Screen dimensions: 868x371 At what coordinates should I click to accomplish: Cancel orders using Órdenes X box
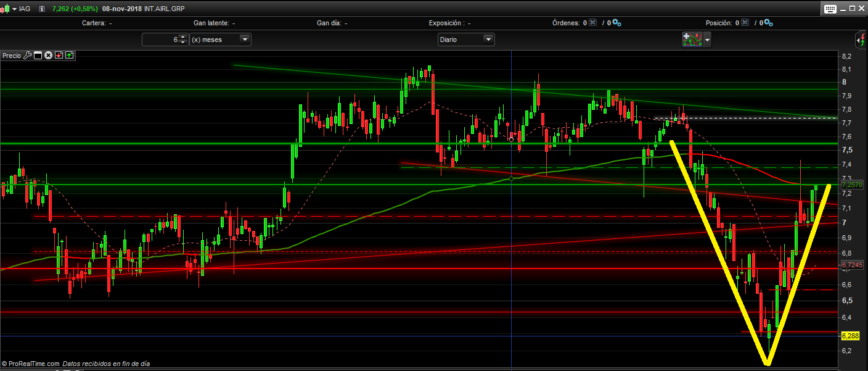coord(593,23)
